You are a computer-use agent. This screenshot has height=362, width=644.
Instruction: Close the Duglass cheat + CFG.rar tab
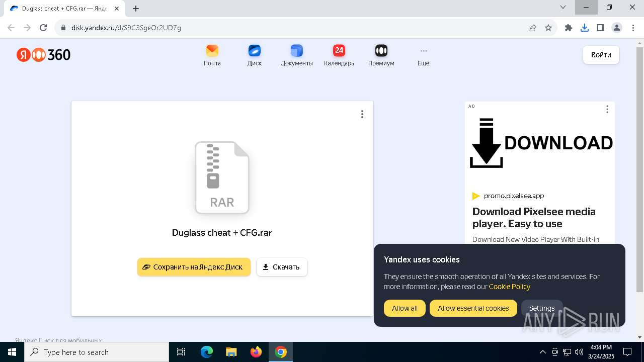[117, 9]
